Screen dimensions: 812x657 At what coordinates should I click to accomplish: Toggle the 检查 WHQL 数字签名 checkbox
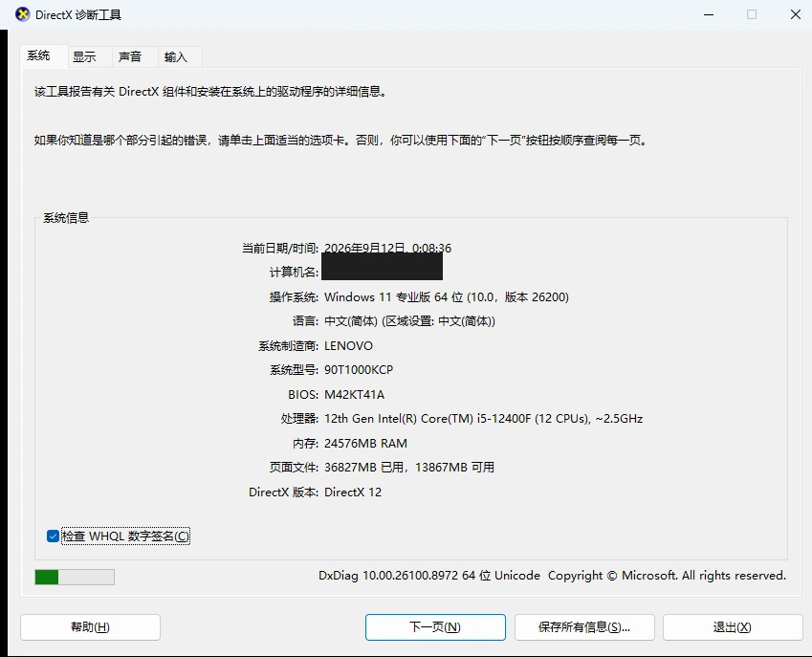(x=53, y=536)
